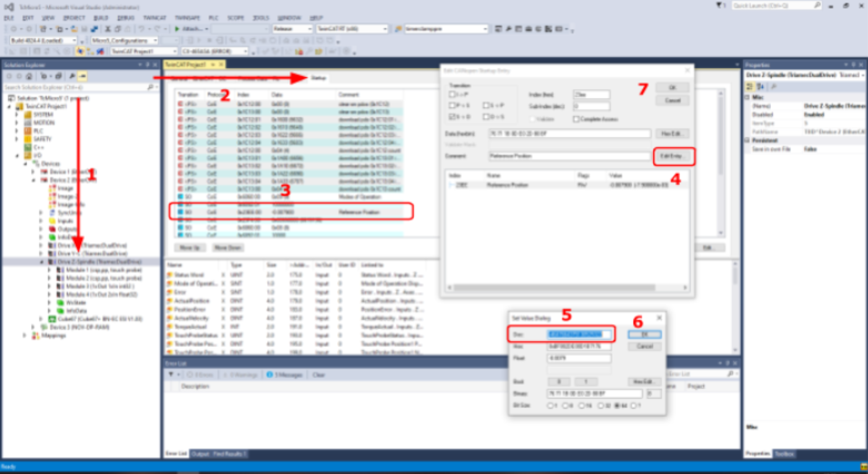Click the Cut scissors toolbar icon
The image size is (868, 474).
pyautogui.click(x=108, y=29)
